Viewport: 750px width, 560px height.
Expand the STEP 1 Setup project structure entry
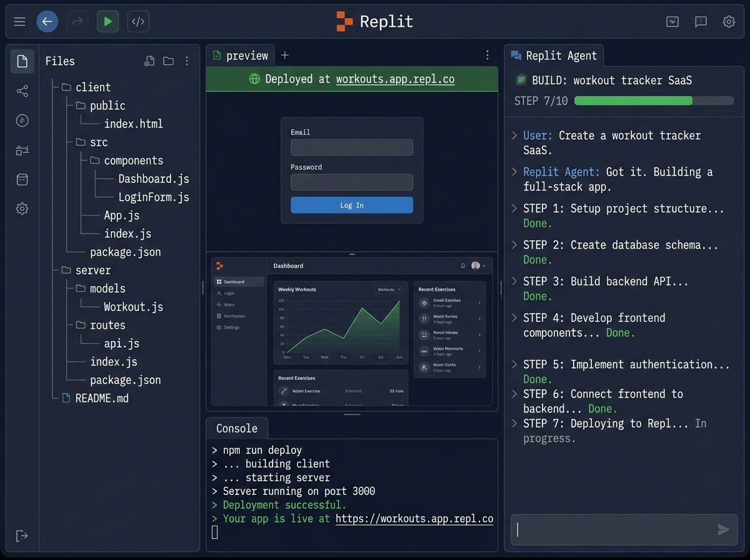514,208
